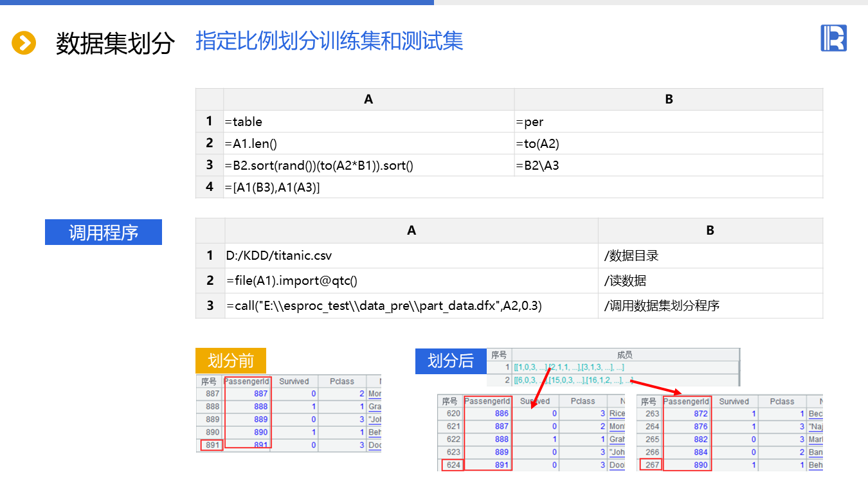Select the cell containing =per

(x=668, y=122)
